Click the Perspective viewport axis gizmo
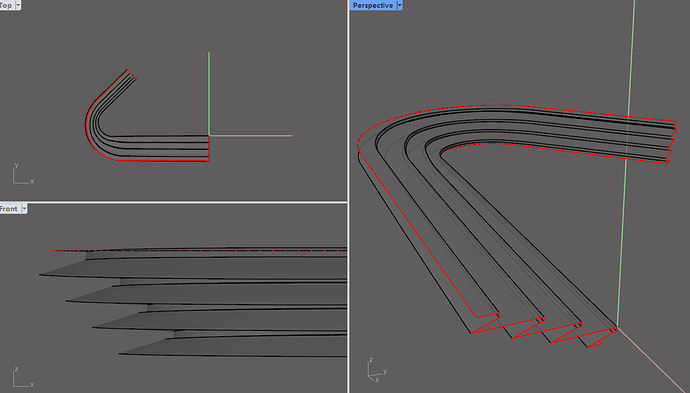 click(x=377, y=370)
